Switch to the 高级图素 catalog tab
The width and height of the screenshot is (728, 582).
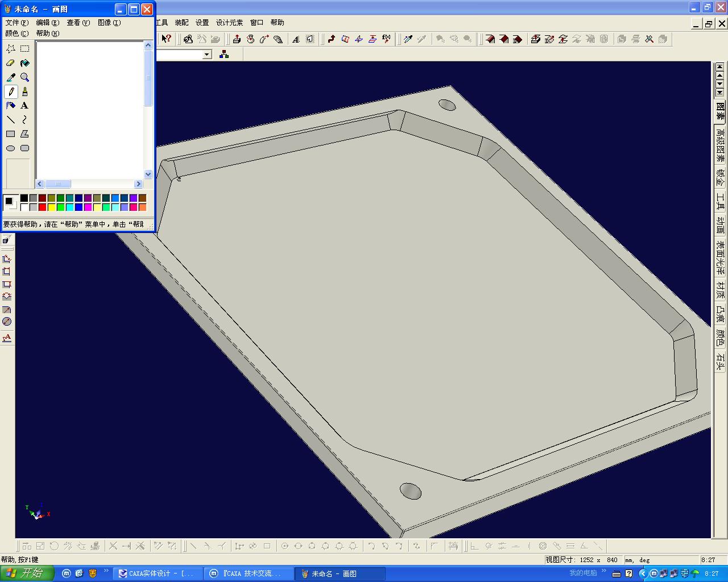pos(720,145)
